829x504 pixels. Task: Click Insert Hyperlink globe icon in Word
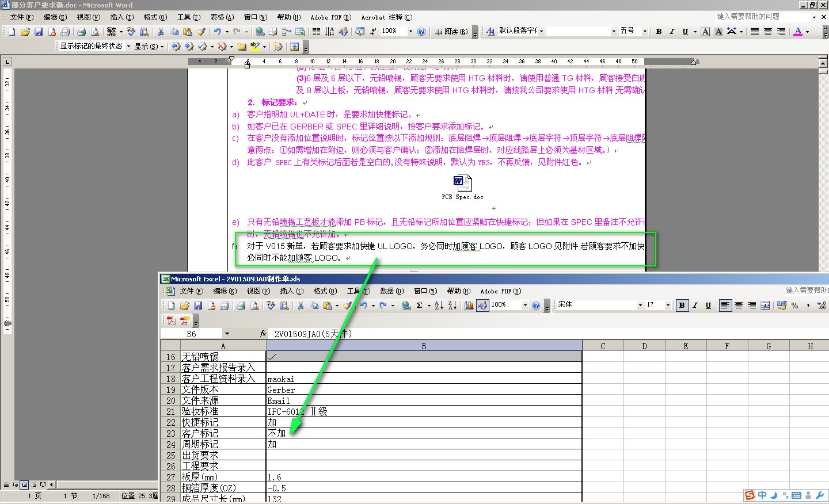[260, 32]
